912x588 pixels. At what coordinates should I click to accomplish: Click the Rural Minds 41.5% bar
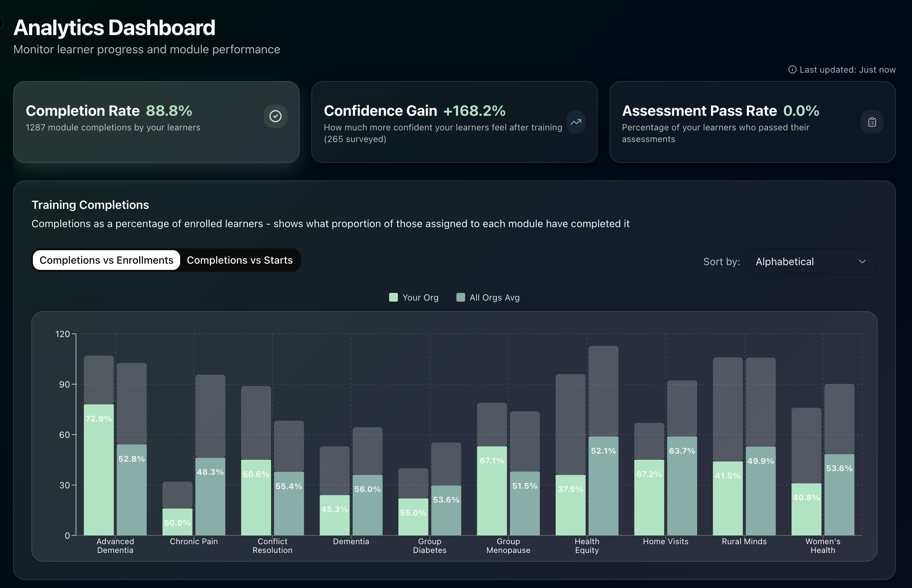[728, 498]
